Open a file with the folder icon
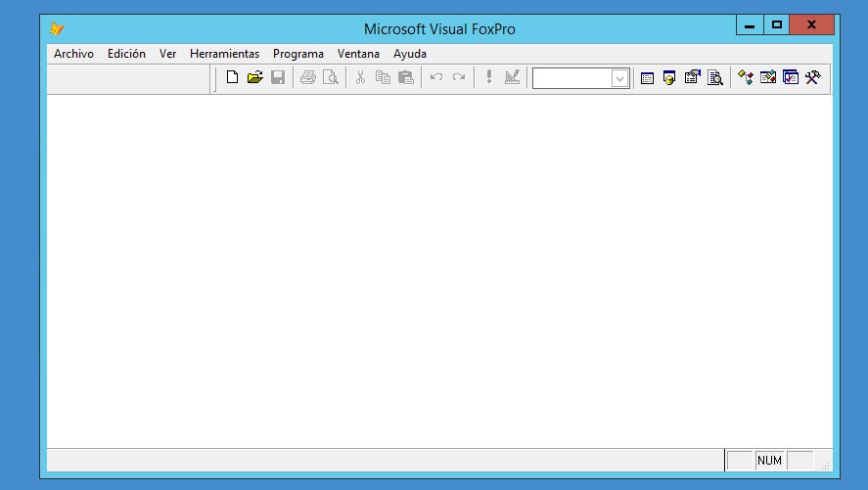Screen dimensions: 868x490 255,77
